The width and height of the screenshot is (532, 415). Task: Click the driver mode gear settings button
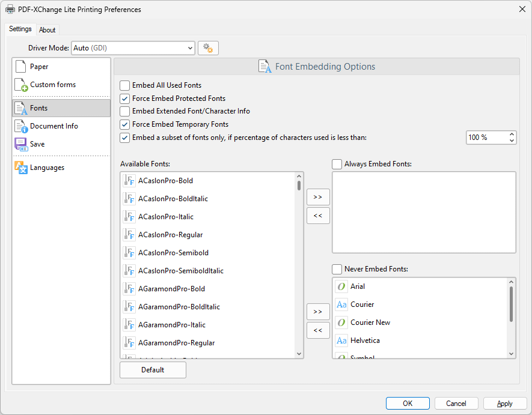click(x=208, y=48)
